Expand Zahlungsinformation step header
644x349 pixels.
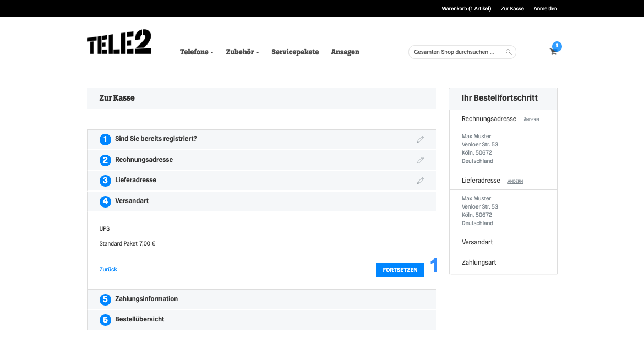click(x=261, y=299)
